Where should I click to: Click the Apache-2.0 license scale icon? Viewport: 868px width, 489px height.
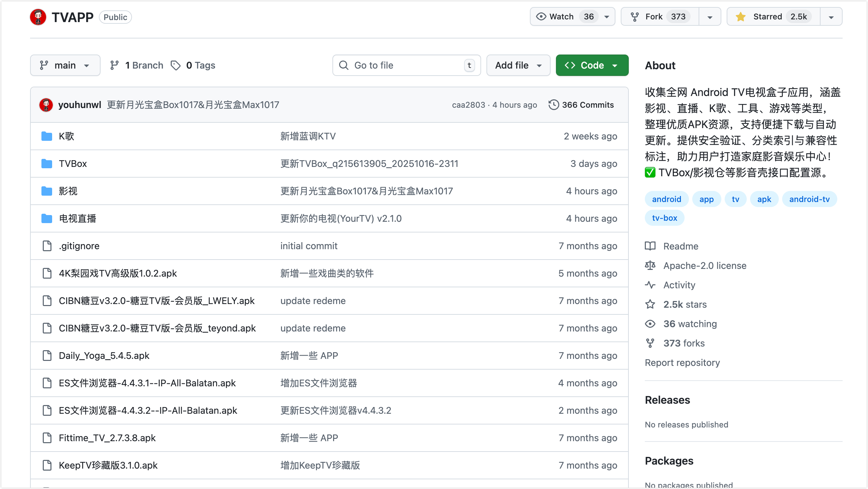tap(650, 266)
